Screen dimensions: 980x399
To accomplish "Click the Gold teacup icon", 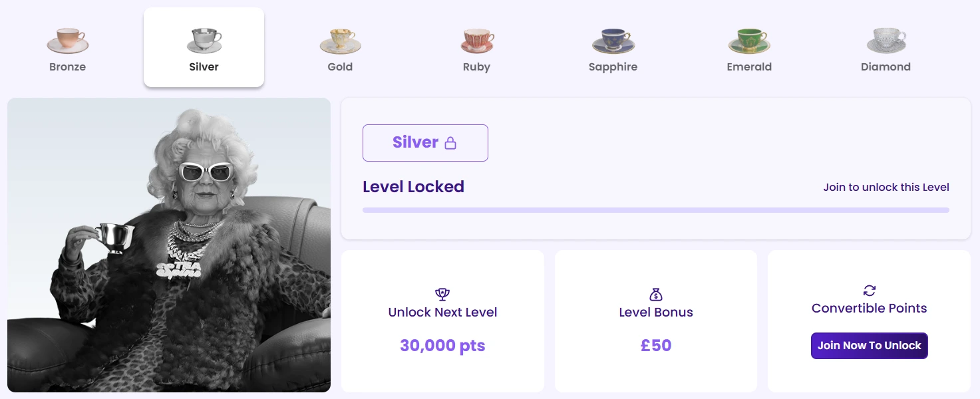I will [340, 41].
